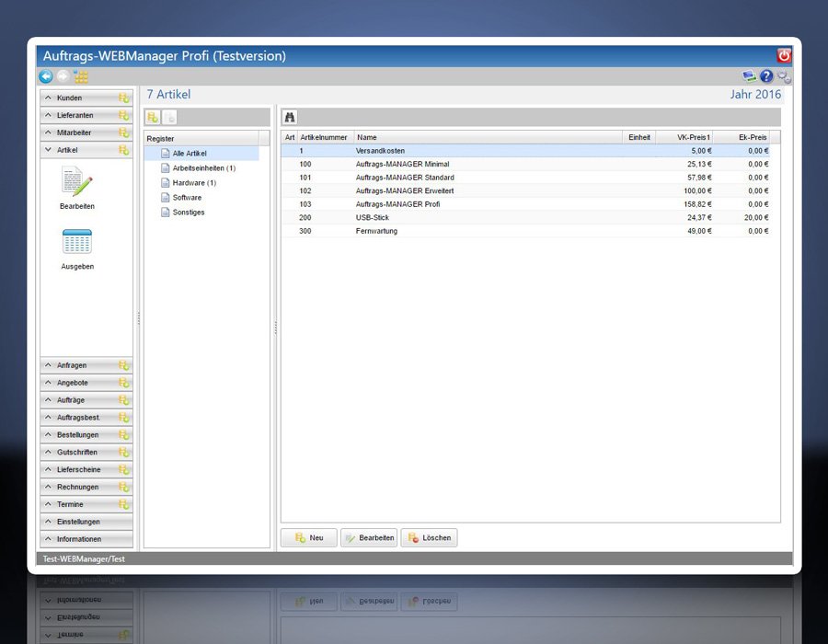Select Auftrags-MANAGER Standard row
Image resolution: width=828 pixels, height=644 pixels.
(x=525, y=178)
